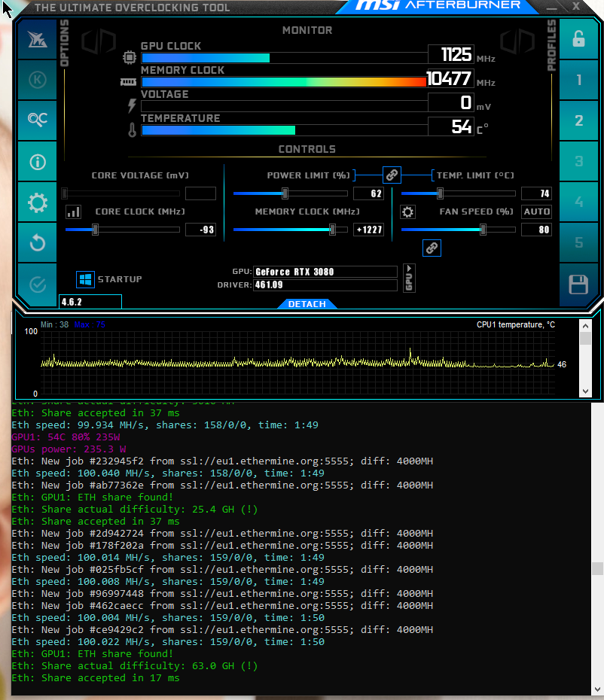Click the power limit value field 62
The height and width of the screenshot is (700, 604).
point(368,193)
